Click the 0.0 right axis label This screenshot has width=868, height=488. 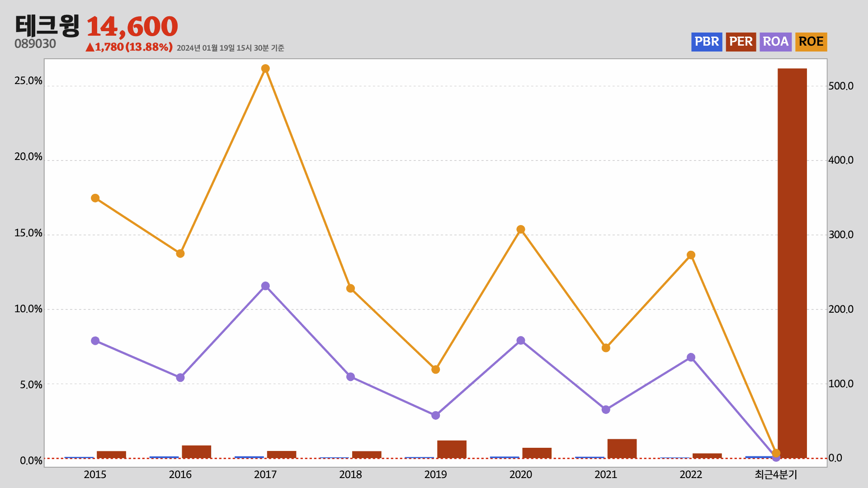pyautogui.click(x=835, y=458)
